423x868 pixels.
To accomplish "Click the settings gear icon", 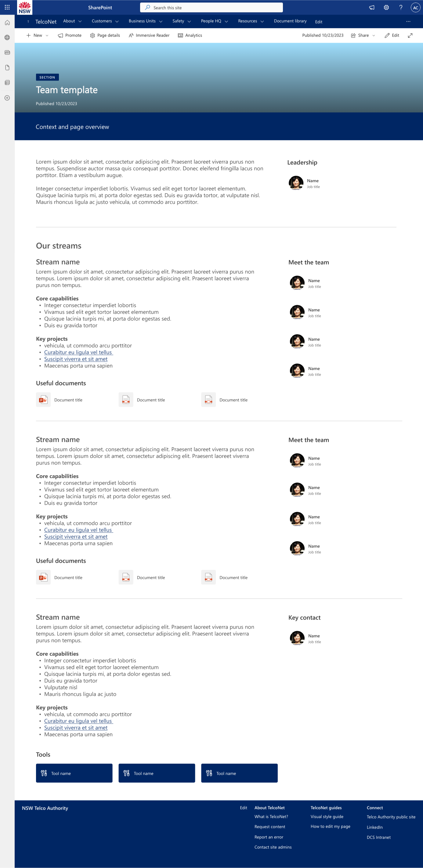I will 386,7.
